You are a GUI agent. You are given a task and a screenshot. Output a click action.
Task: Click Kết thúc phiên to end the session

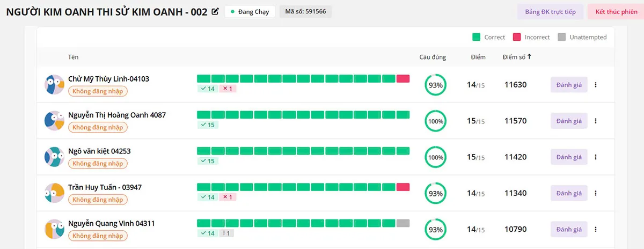coord(616,12)
